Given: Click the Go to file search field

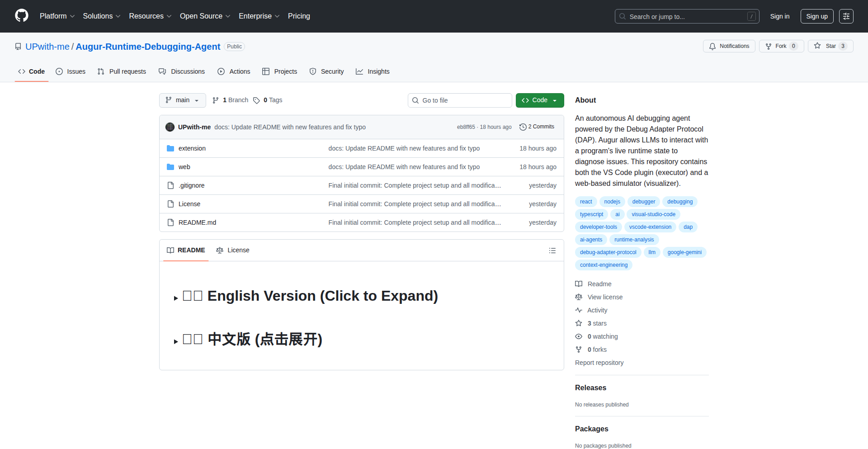Looking at the screenshot, I should (460, 100).
